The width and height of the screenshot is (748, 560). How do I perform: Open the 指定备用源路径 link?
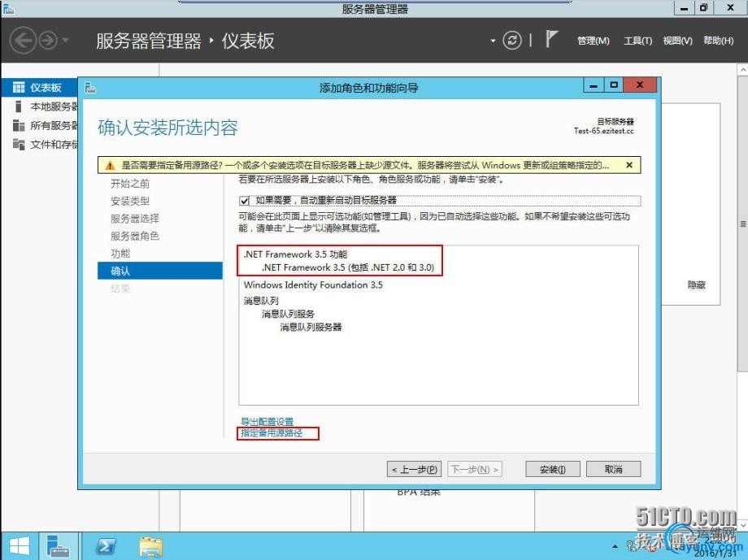click(x=272, y=433)
